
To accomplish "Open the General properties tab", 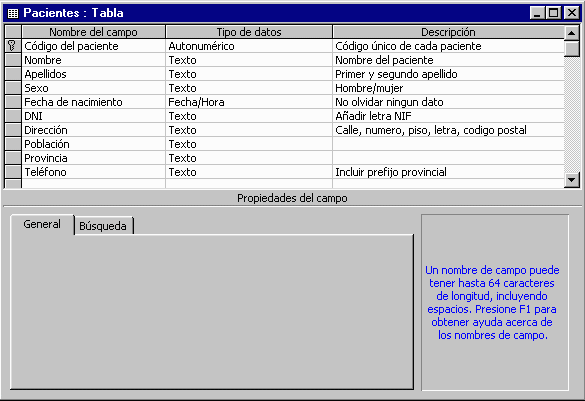I will pyautogui.click(x=42, y=224).
